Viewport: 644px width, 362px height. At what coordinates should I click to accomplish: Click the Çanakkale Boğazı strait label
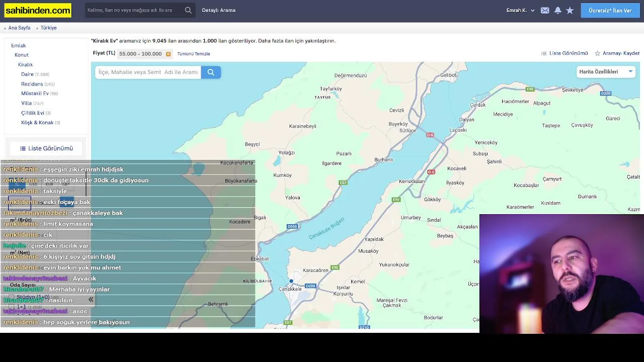pyautogui.click(x=327, y=228)
